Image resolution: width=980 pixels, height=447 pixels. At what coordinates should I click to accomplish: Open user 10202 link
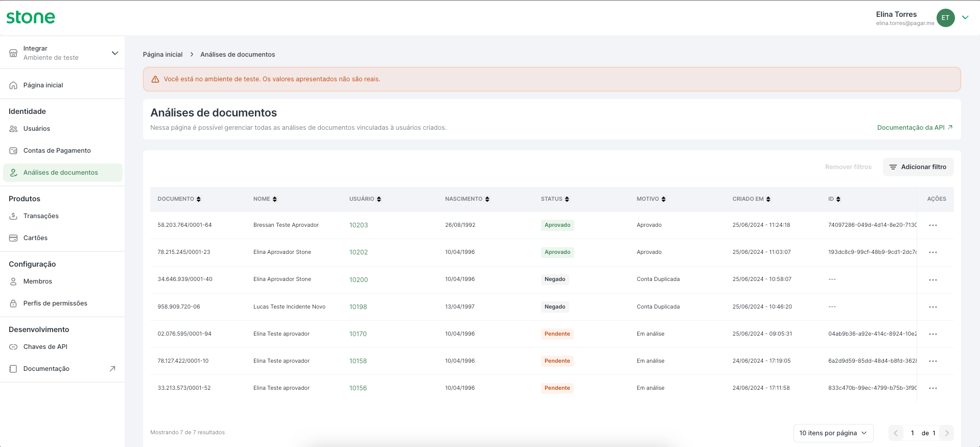pyautogui.click(x=359, y=252)
